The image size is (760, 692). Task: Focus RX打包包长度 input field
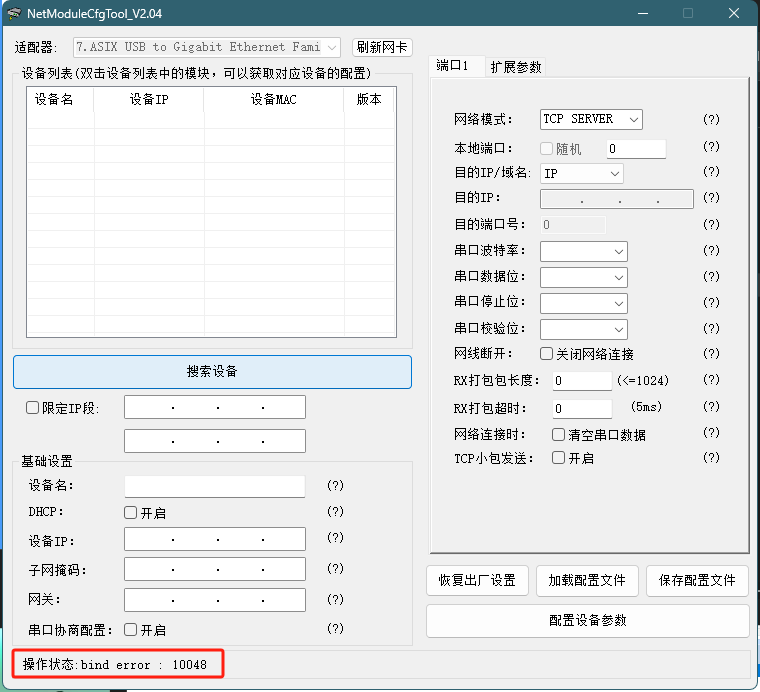tap(582, 380)
